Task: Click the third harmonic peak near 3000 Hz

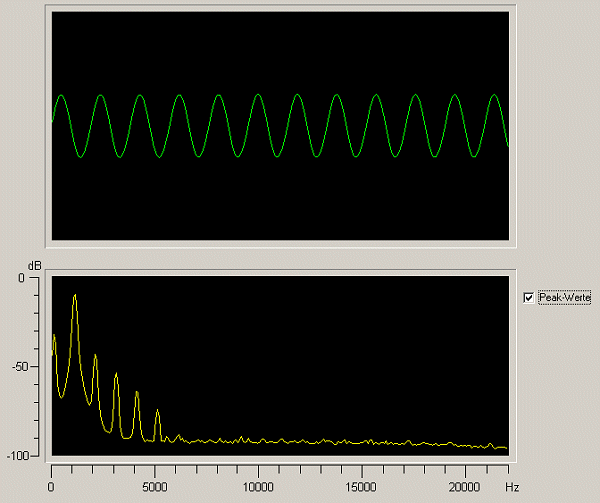Action: tap(116, 374)
